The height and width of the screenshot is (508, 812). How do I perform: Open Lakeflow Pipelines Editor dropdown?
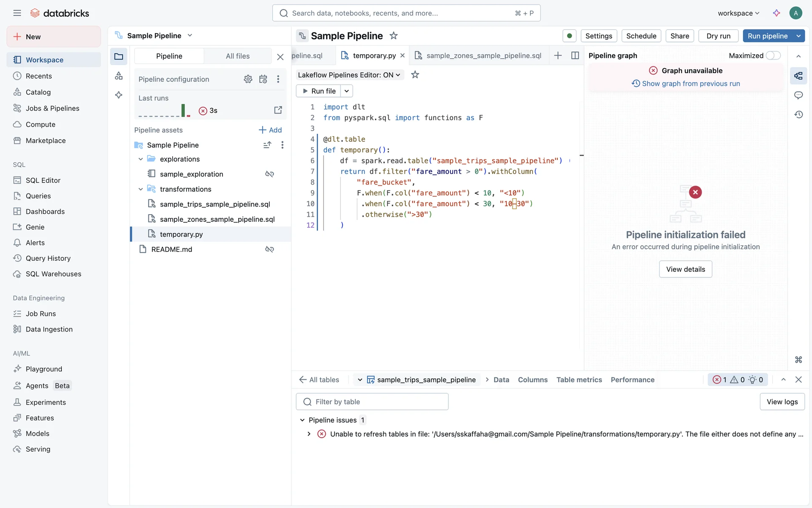pyautogui.click(x=349, y=75)
